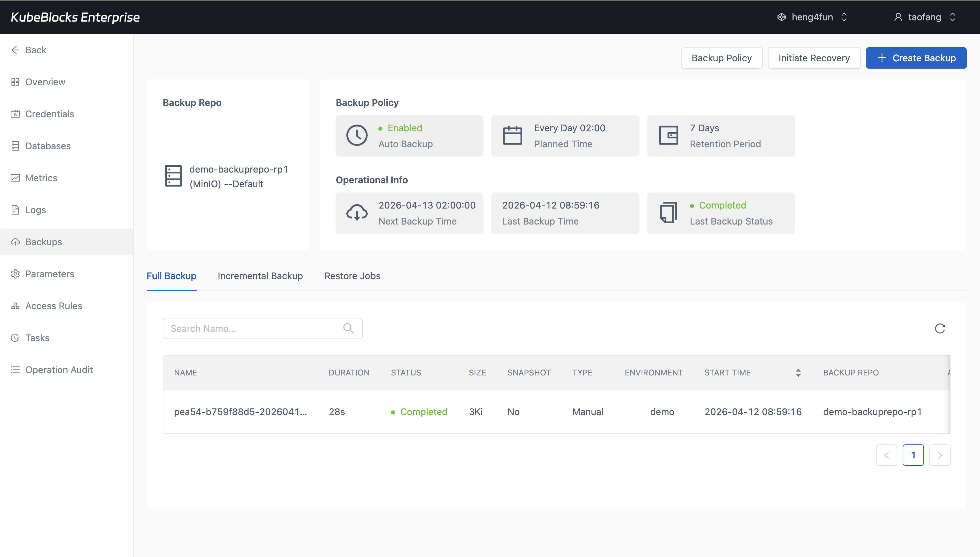Click the Create Backup button
The image size is (980, 557).
tap(916, 58)
